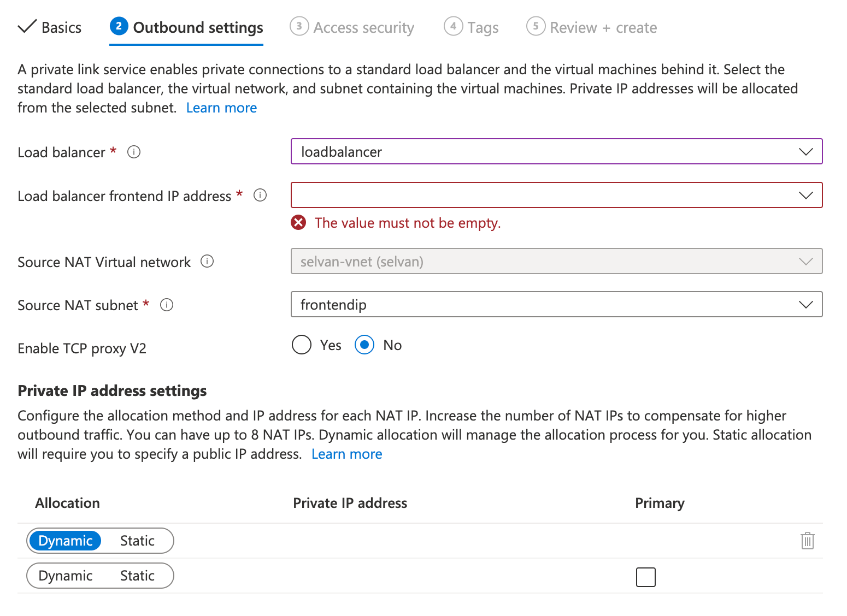Select Yes for Enable TCP proxy V2
Image resolution: width=847 pixels, height=616 pixels.
301,345
